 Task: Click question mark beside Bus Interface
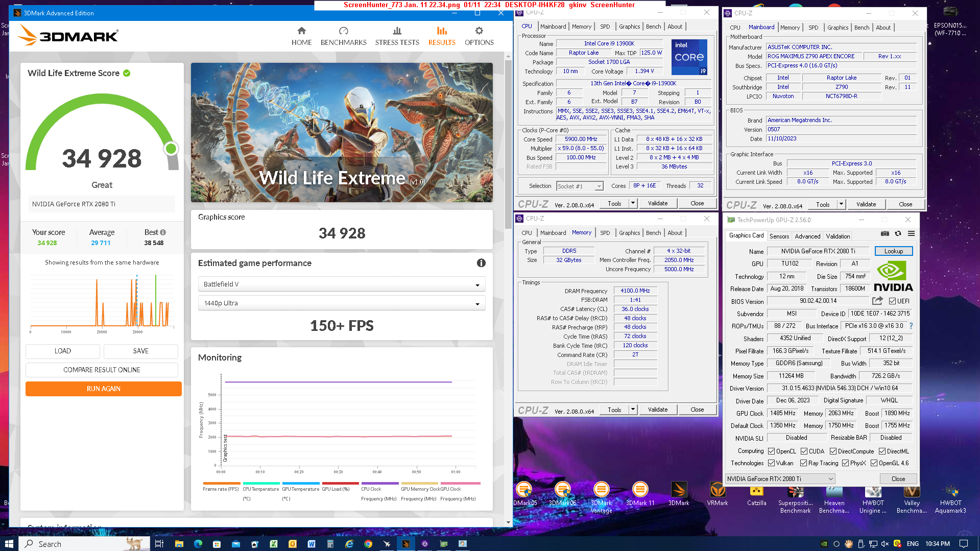911,326
